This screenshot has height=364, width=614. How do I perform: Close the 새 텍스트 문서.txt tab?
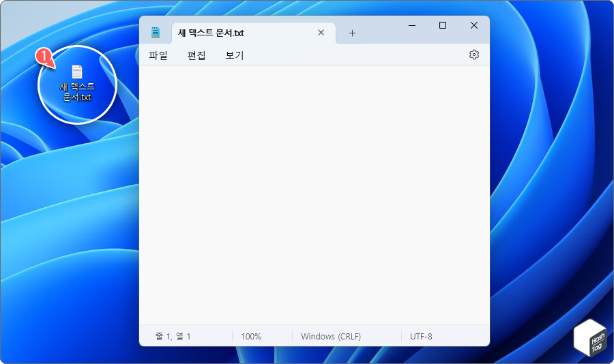tap(321, 33)
